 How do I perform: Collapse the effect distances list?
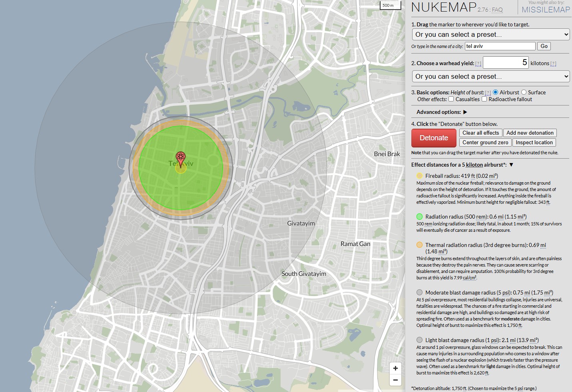pos(511,165)
